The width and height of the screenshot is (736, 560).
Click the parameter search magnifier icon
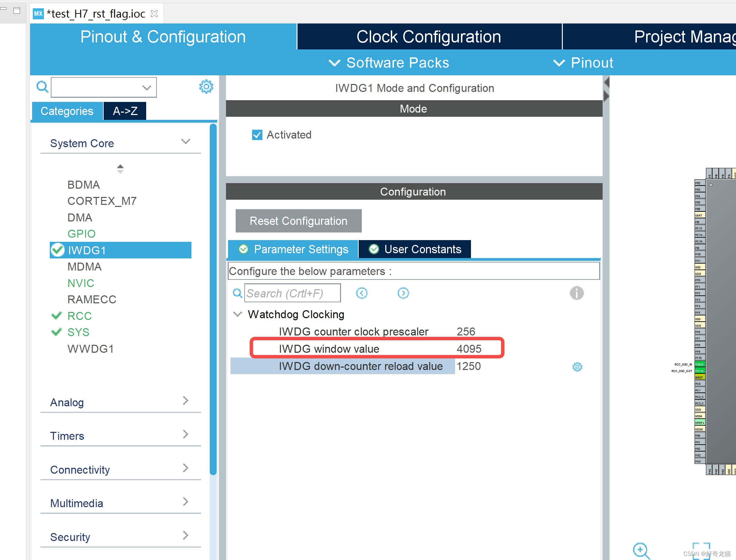[237, 293]
